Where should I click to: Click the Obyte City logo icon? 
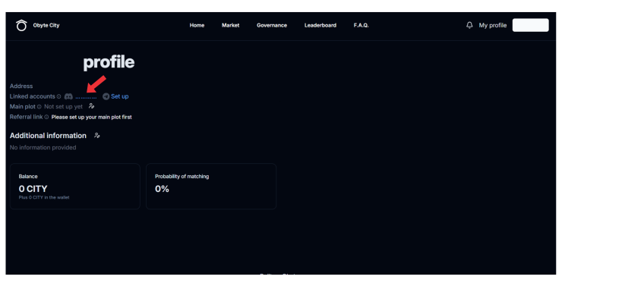[21, 26]
